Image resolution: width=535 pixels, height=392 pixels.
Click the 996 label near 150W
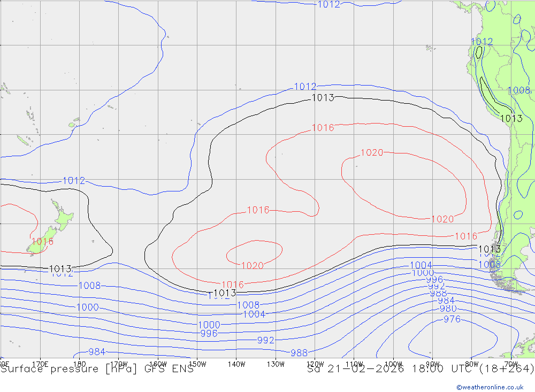(209, 333)
